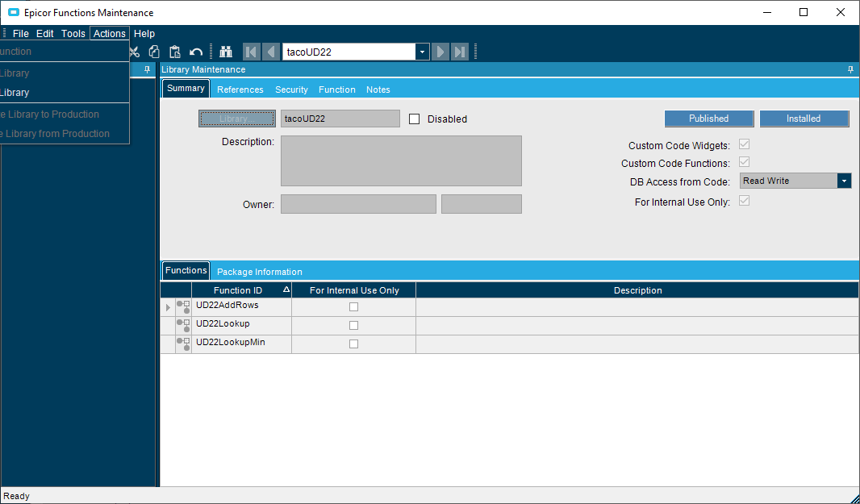This screenshot has height=504, width=860.
Task: Open the Package Information tab
Action: tap(260, 272)
